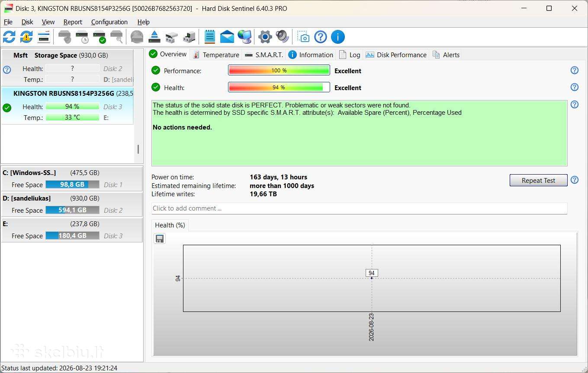Viewport: 588px width, 373px height.
Task: Open the File menu
Action: coord(8,22)
